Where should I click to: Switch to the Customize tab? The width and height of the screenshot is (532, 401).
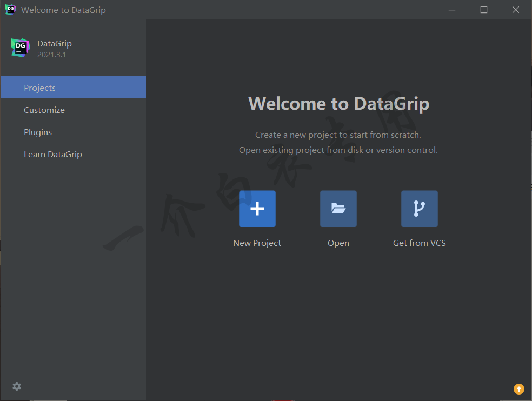[x=74, y=110]
